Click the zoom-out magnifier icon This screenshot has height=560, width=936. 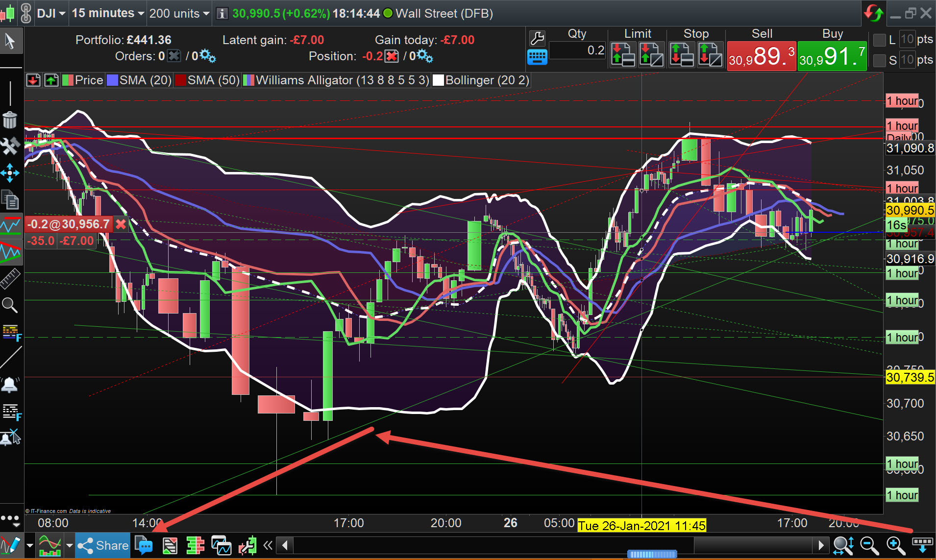click(869, 545)
